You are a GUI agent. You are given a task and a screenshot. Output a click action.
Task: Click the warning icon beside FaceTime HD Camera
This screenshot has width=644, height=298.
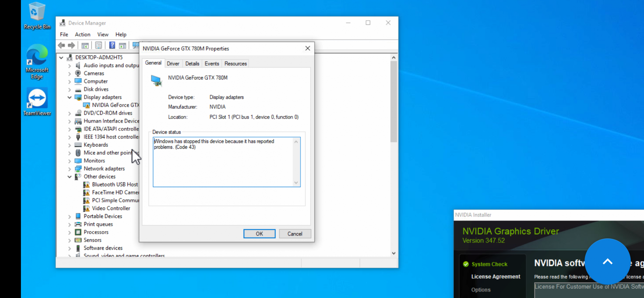[x=86, y=193]
